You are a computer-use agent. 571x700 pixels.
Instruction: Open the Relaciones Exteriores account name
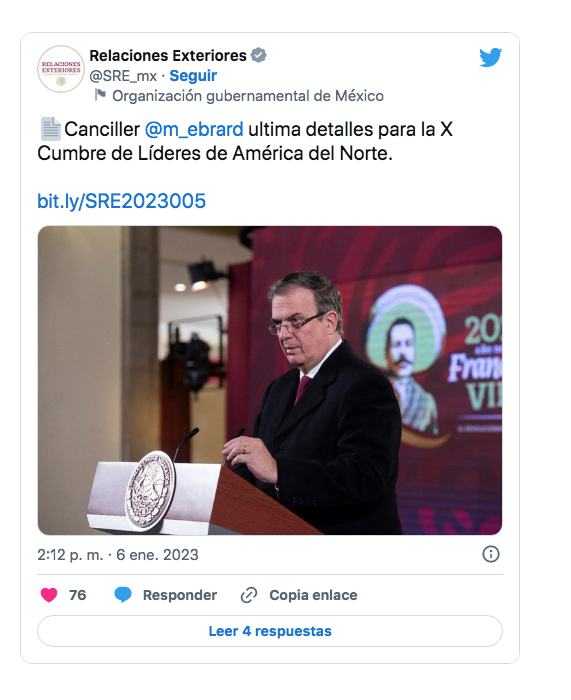point(168,55)
